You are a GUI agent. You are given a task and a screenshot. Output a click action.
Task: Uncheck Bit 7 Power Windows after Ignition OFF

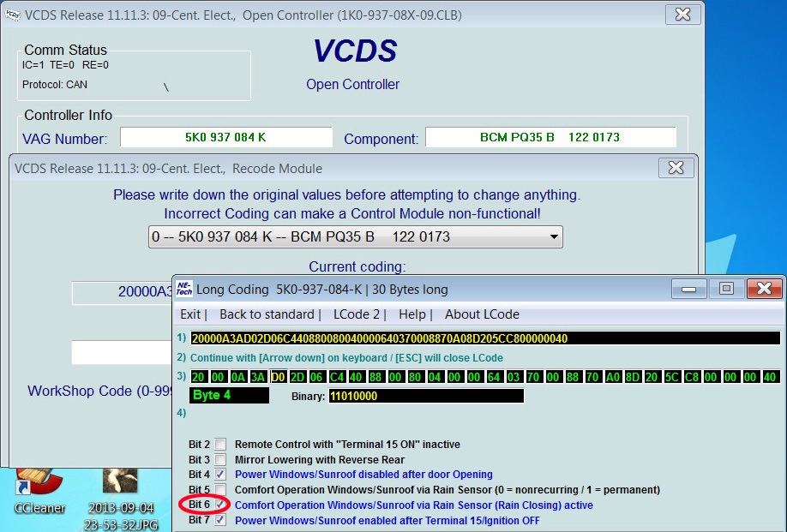(220, 520)
